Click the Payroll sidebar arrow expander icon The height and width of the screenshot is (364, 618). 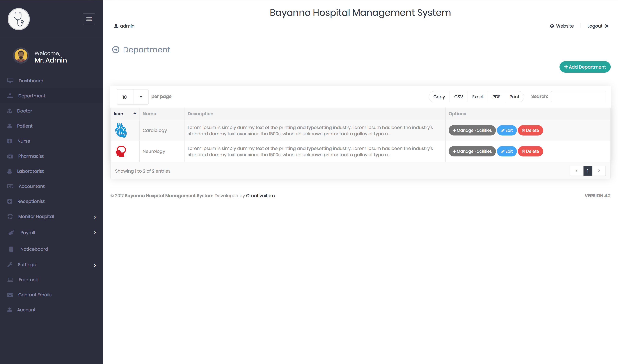coord(95,232)
